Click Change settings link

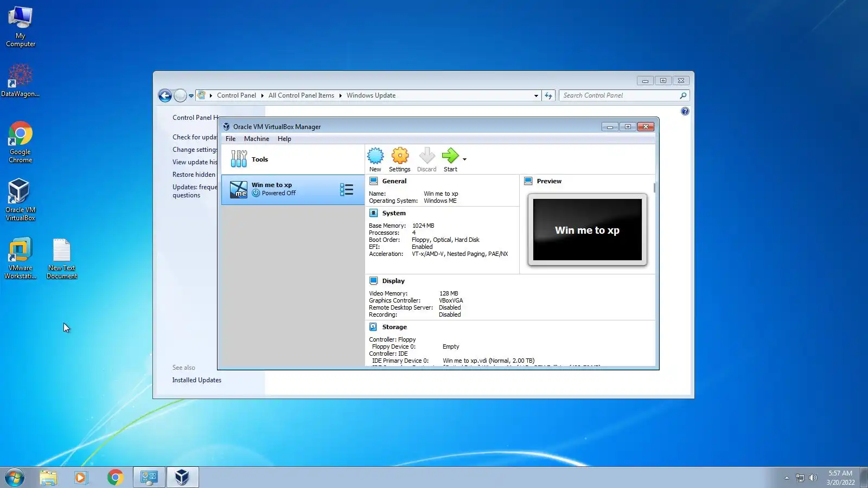[195, 150]
